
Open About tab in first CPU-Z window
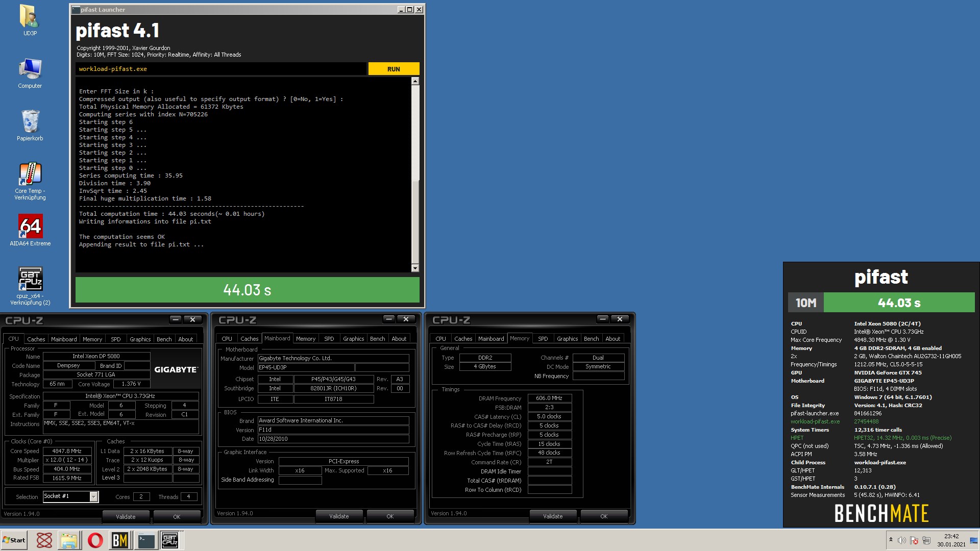[x=185, y=339]
